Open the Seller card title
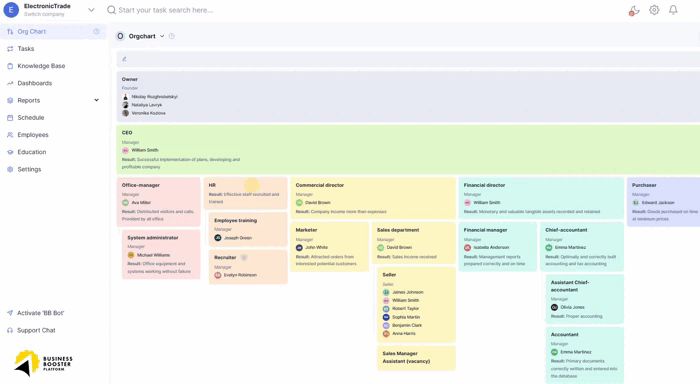This screenshot has height=384, width=700. (389, 275)
